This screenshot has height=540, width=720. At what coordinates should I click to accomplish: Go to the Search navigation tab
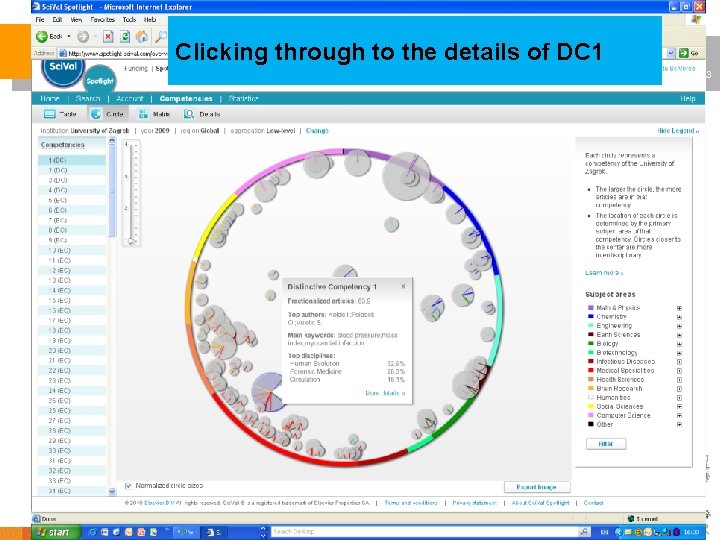pos(88,99)
